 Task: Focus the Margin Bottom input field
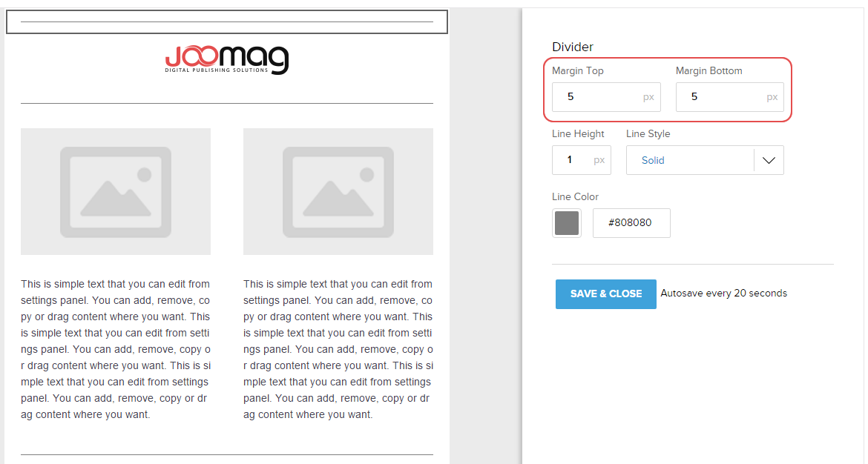point(721,97)
